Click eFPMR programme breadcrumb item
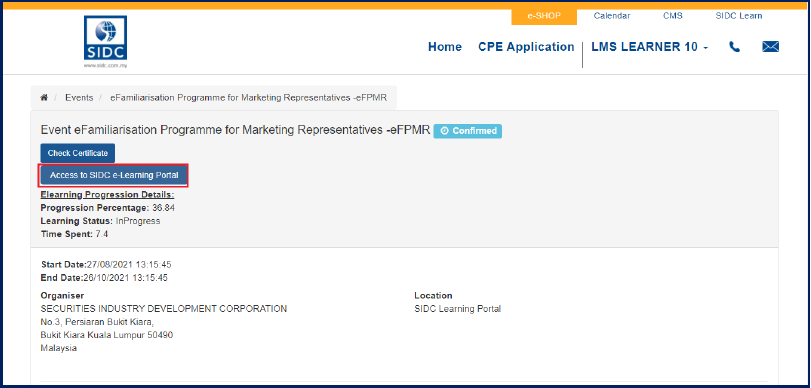This screenshot has height=388, width=811. 248,98
